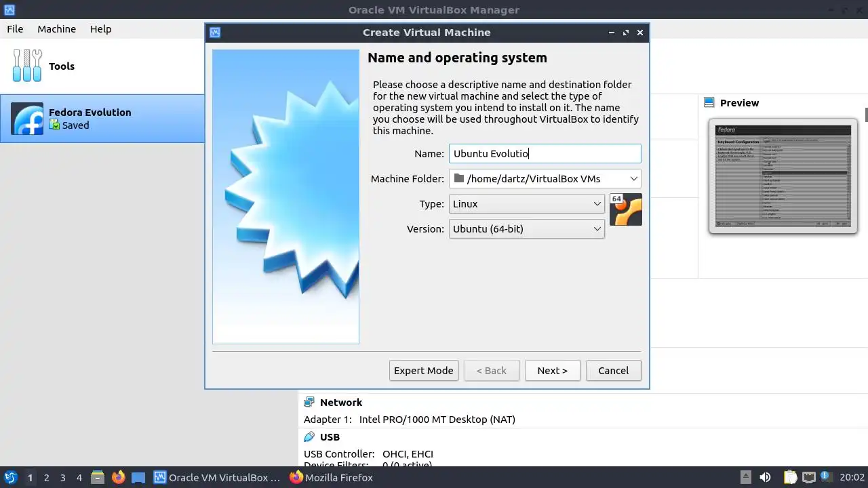Open the Machine Folder dropdown
This screenshot has height=488, width=868.
(x=633, y=179)
